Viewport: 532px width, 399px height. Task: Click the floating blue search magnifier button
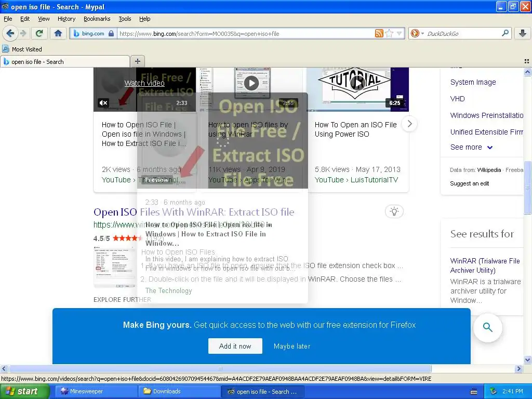(487, 327)
